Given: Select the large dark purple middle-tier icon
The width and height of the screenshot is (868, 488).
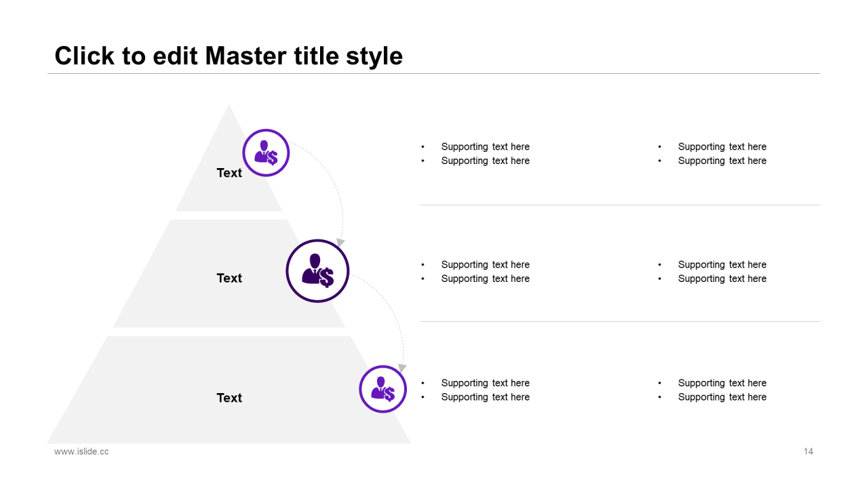Looking at the screenshot, I should [x=317, y=270].
